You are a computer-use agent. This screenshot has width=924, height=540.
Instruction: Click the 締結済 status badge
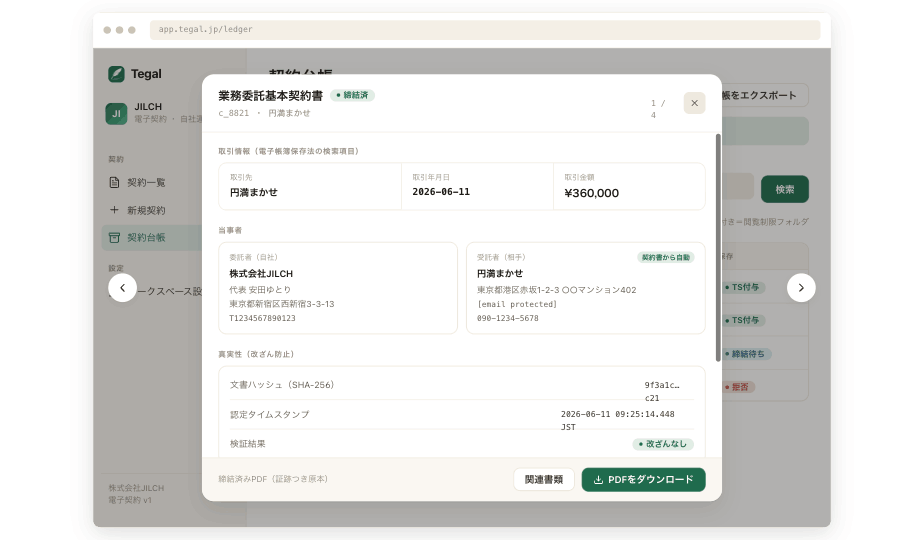(x=352, y=95)
